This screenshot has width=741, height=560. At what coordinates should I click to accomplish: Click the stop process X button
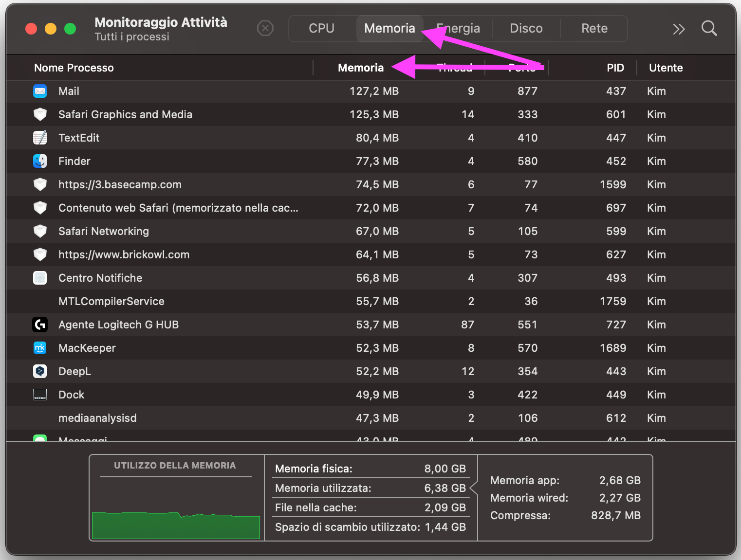[265, 29]
